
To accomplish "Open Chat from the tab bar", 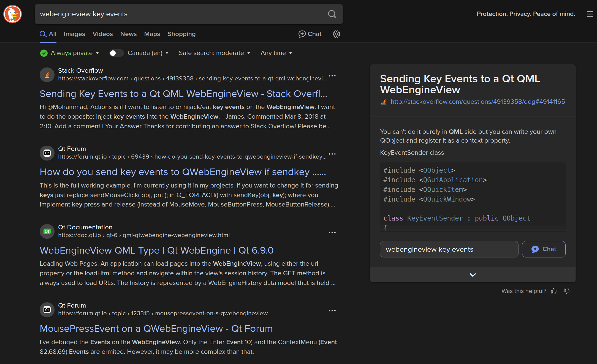I will (x=310, y=34).
